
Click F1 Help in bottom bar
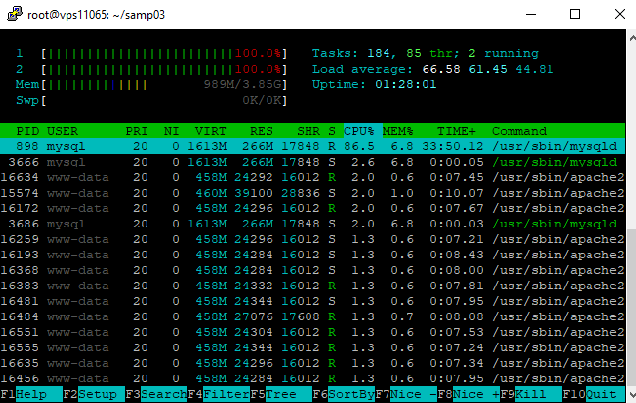(x=28, y=394)
